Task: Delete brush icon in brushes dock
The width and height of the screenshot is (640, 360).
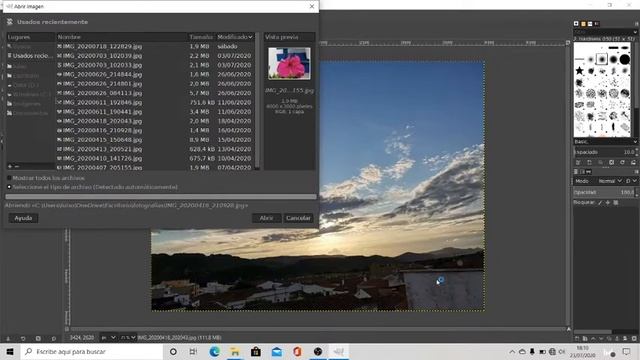Action: coord(611,162)
